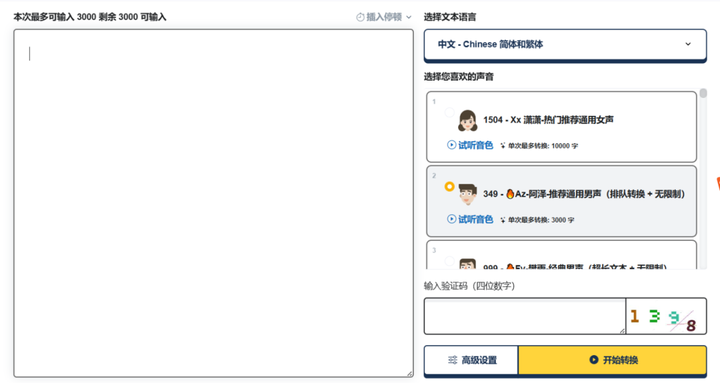Click the 单次最多转换: 10000 字 text
This screenshot has height=383, width=720.
[x=543, y=146]
